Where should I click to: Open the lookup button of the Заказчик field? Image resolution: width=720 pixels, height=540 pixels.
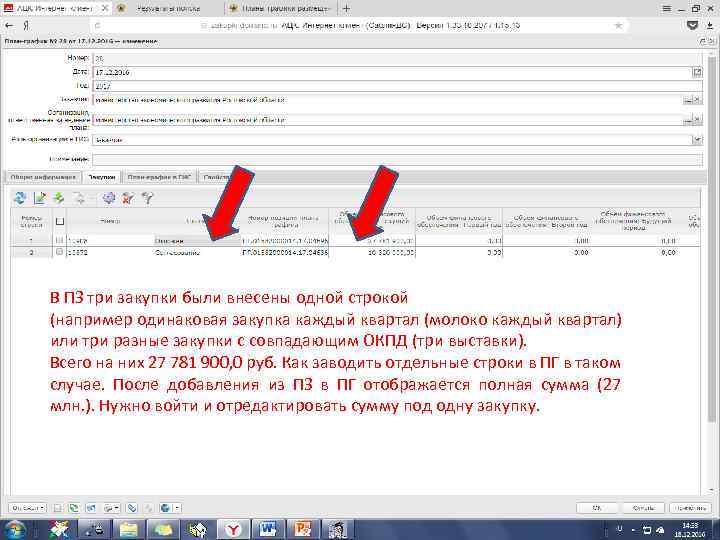(x=688, y=100)
